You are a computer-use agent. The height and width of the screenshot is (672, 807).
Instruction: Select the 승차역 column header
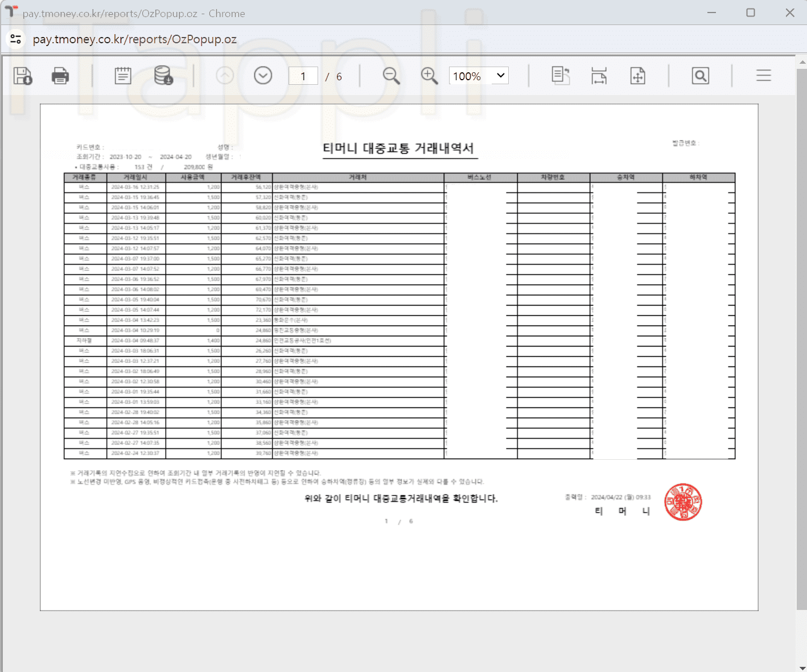pyautogui.click(x=626, y=178)
